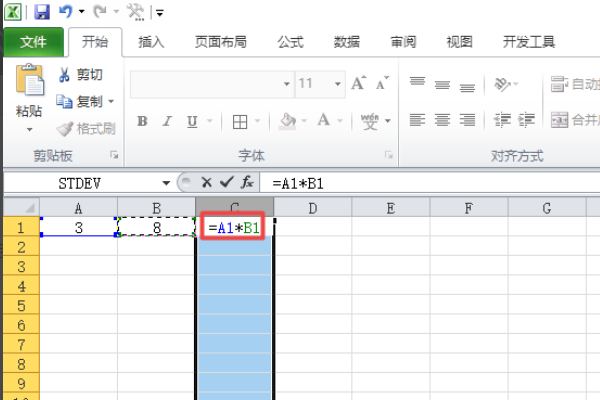This screenshot has width=600, height=400.
Task: Confirm the formula with the checkmark
Action: point(227,182)
